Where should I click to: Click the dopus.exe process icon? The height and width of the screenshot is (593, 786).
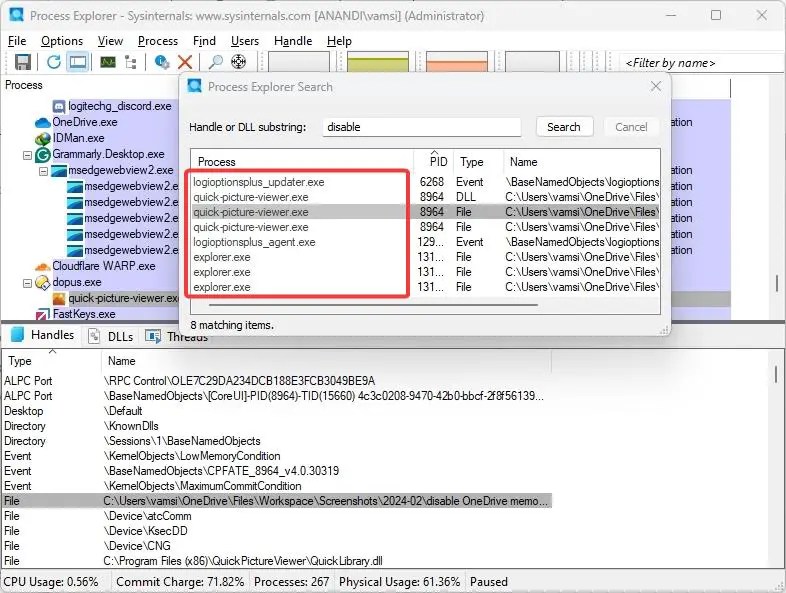43,283
